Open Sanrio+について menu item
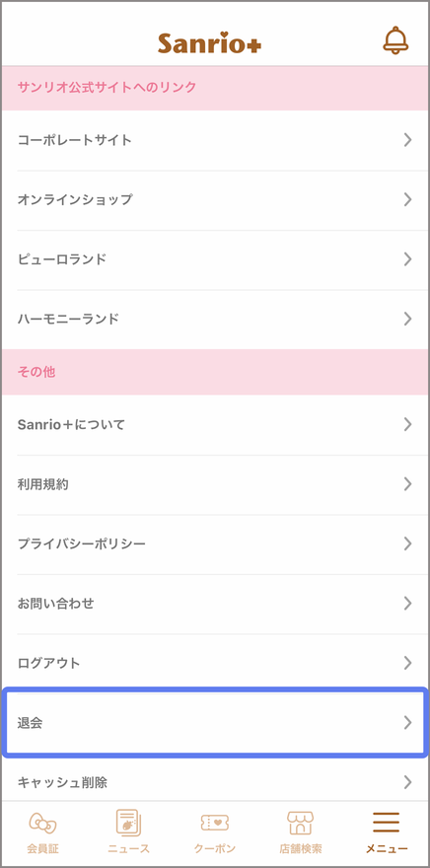This screenshot has width=430, height=868. click(215, 424)
